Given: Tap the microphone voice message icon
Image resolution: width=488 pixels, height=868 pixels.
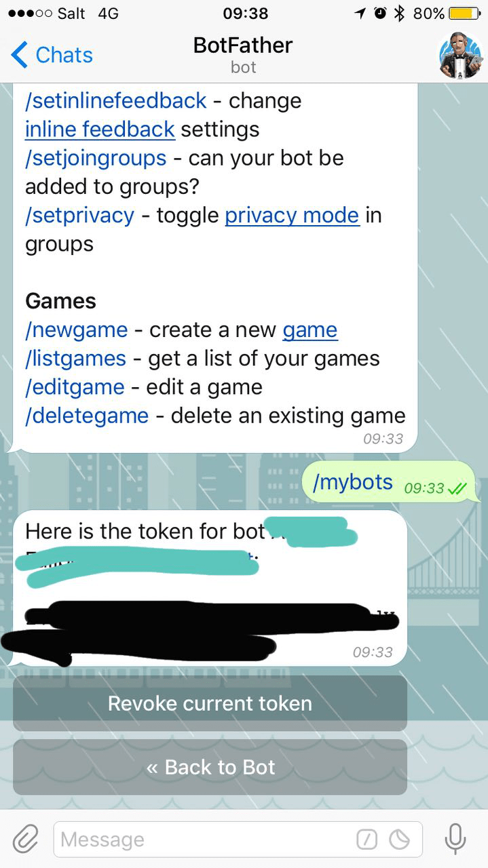Looking at the screenshot, I should point(455,840).
